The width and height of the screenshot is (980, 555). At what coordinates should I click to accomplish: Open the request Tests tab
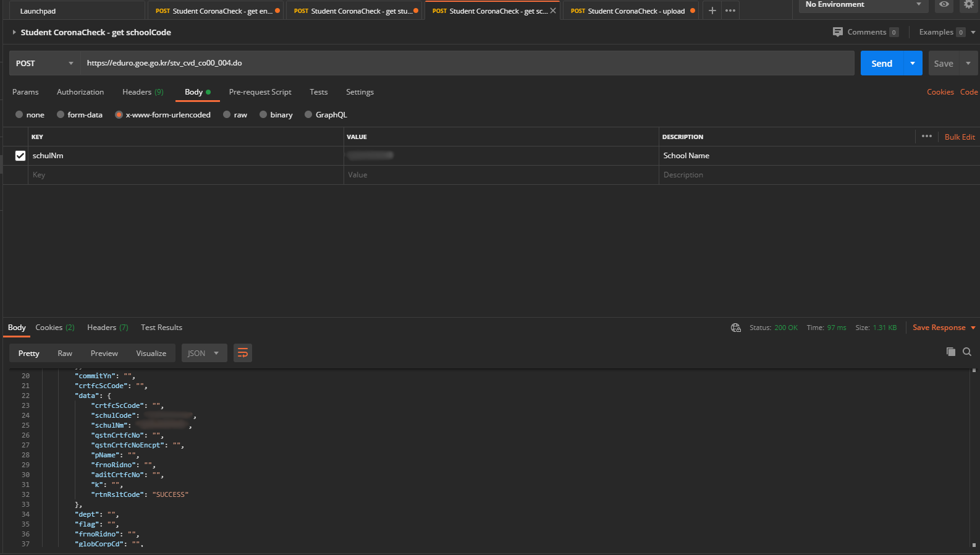319,92
